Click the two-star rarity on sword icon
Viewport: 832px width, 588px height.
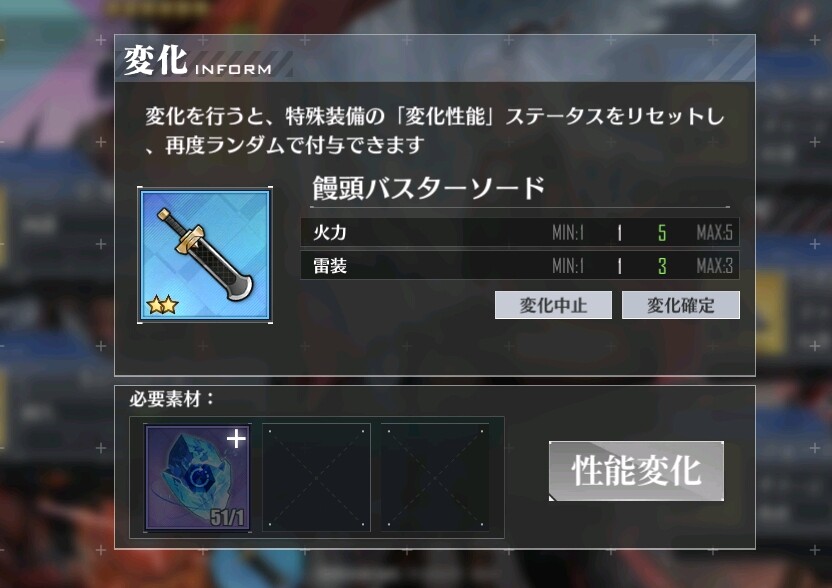162,305
